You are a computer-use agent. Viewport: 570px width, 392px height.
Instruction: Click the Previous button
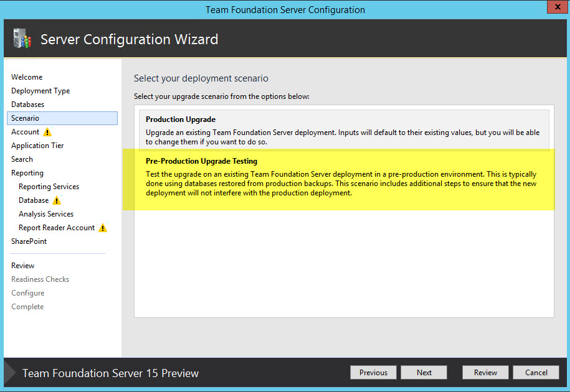(x=373, y=372)
